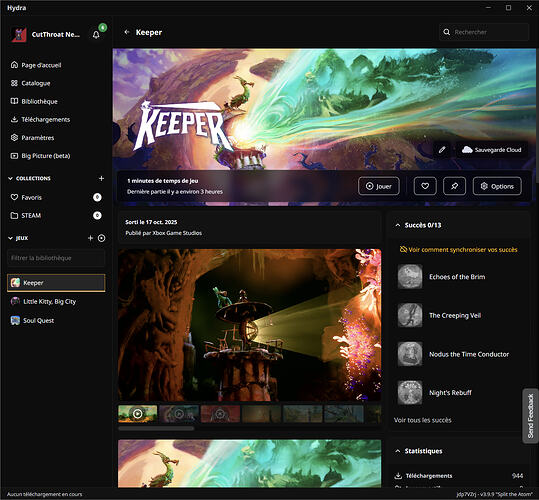Click Aucun téléchargement en cours status
Viewport: 539px width, 500px height.
(x=45, y=494)
